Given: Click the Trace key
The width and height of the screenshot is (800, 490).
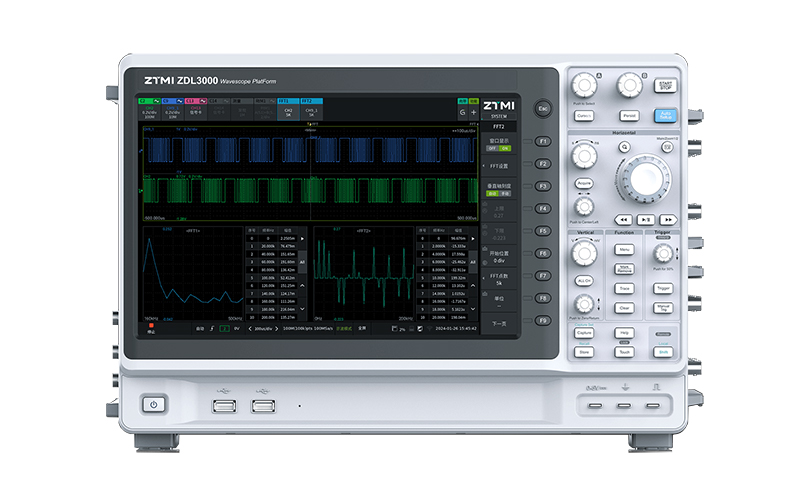Looking at the screenshot, I should pyautogui.click(x=624, y=288).
